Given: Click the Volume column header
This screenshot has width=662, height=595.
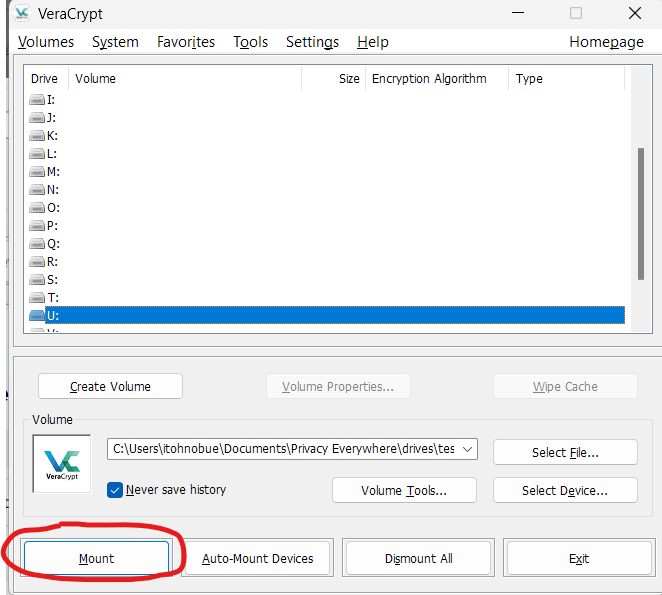Looking at the screenshot, I should [184, 79].
